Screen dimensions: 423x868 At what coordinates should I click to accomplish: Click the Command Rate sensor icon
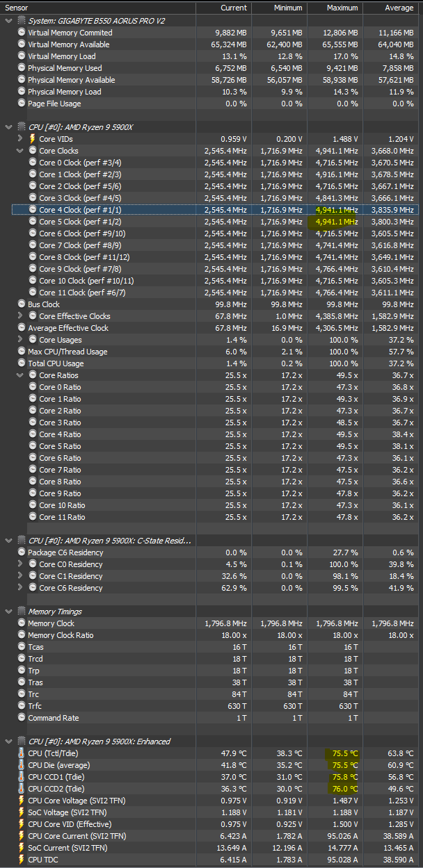point(22,718)
